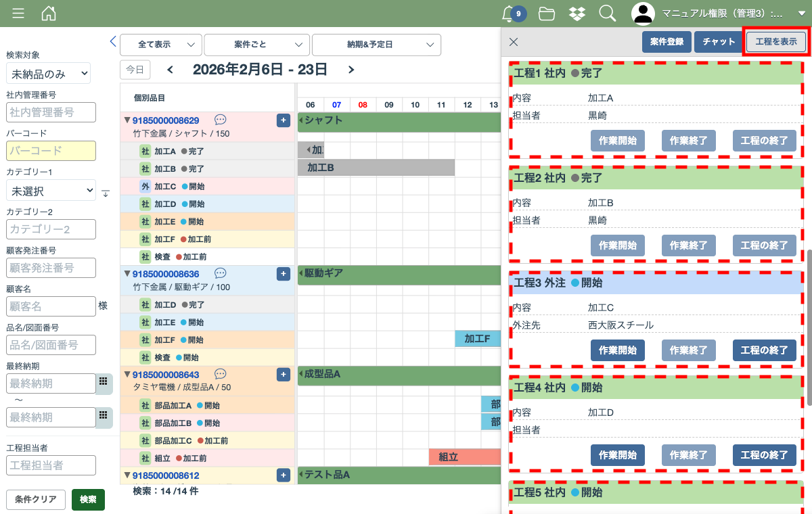Open notifications bell with badge 9
Image resolution: width=812 pixels, height=514 pixels.
tap(509, 14)
